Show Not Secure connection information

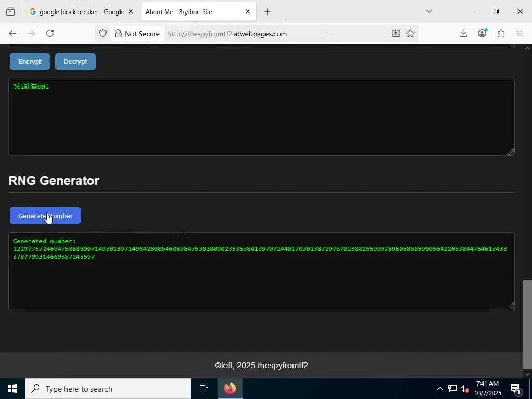coord(137,34)
